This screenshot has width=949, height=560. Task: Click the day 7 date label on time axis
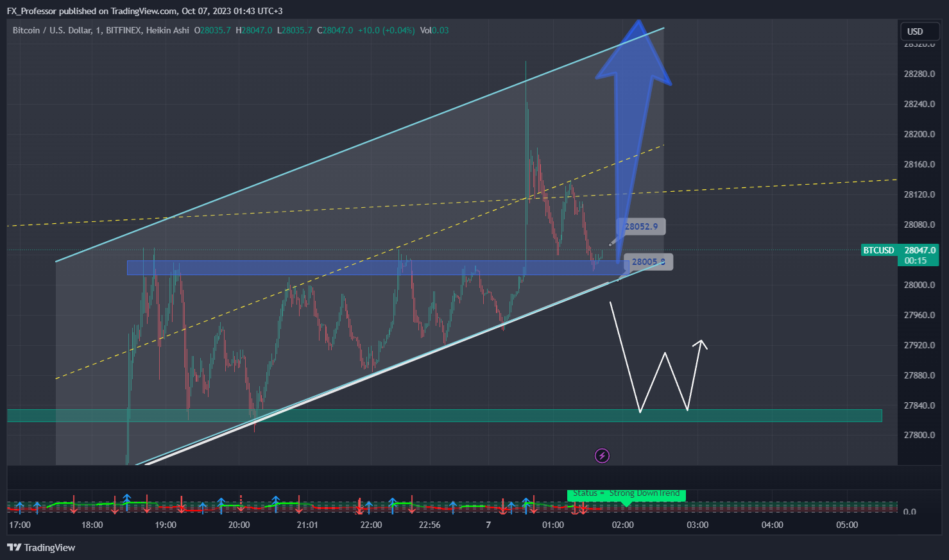[x=488, y=525]
